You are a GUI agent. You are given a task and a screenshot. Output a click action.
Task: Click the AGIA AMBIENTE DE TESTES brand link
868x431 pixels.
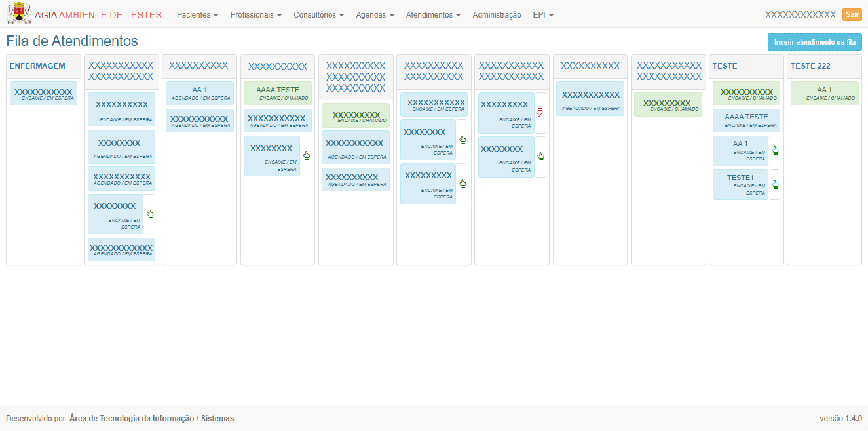[98, 14]
